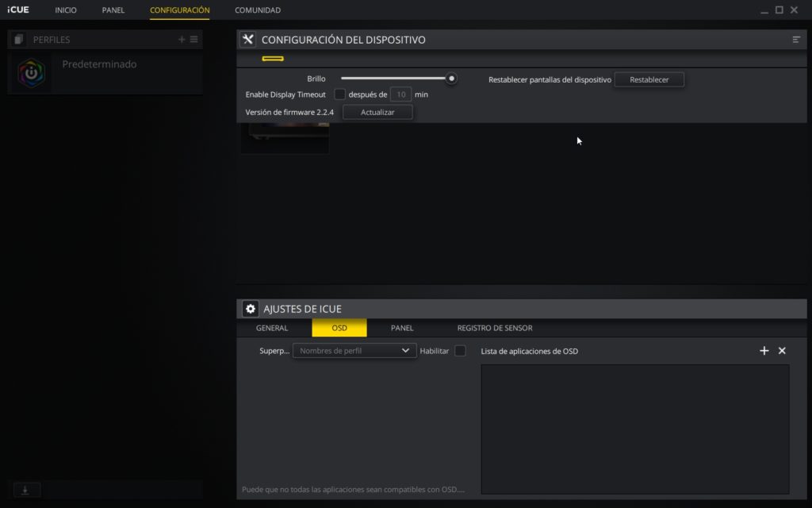Open the INICIO menu item

pyautogui.click(x=66, y=10)
